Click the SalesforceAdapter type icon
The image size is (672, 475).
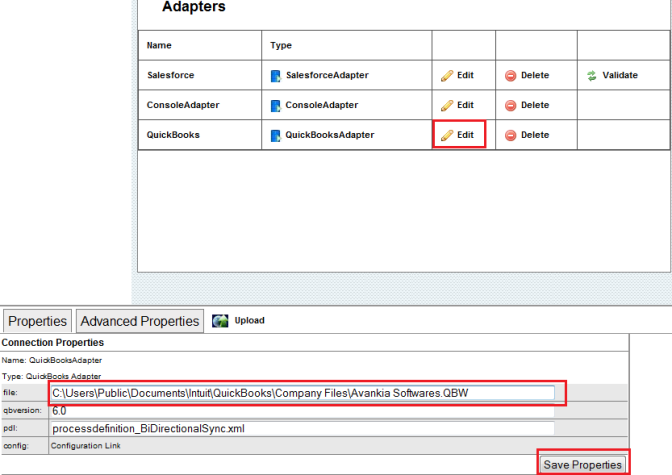(276, 75)
